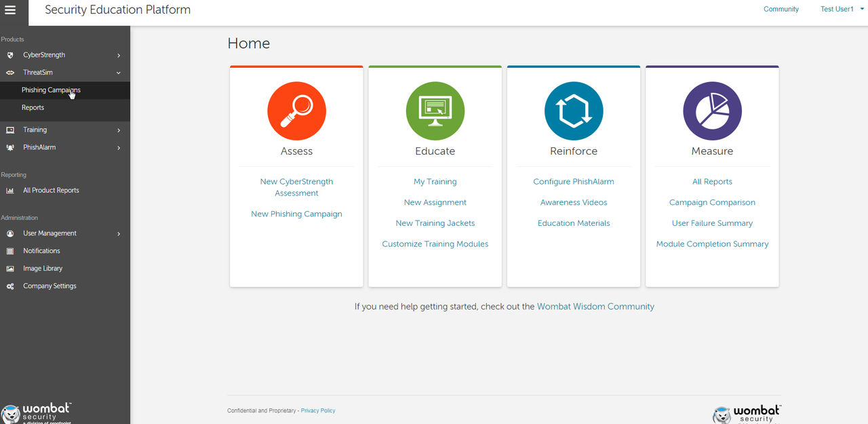Viewport: 868px width, 424px height.
Task: Click the Wombat Security logo in the page footer
Action: (x=748, y=414)
